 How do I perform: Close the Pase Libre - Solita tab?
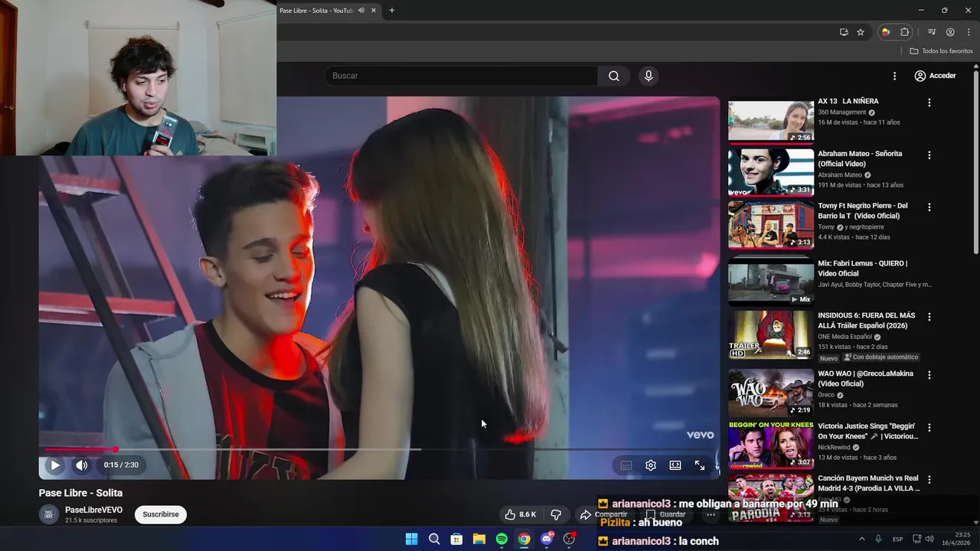pos(374,11)
